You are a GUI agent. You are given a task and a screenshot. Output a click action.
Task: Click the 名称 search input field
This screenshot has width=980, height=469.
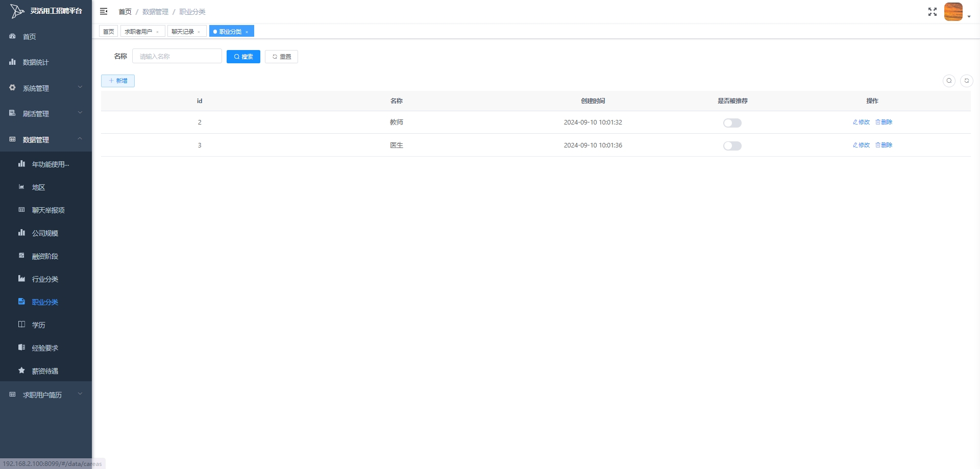click(x=177, y=56)
